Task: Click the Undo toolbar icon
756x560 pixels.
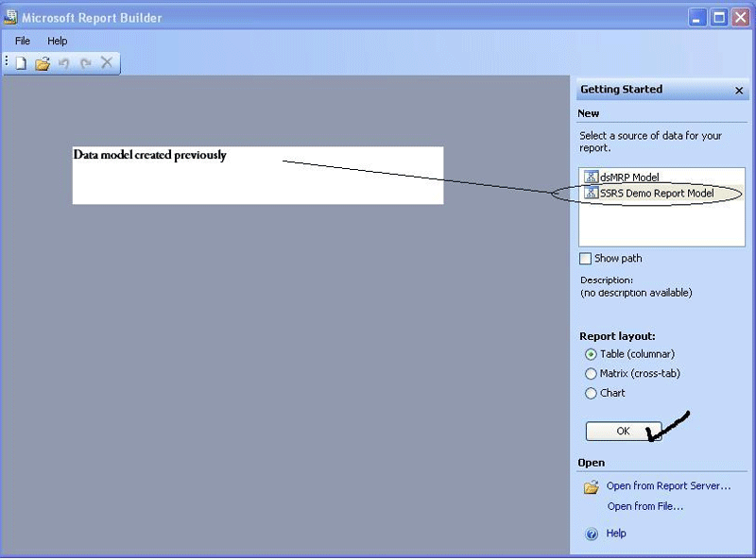Action: coord(63,63)
